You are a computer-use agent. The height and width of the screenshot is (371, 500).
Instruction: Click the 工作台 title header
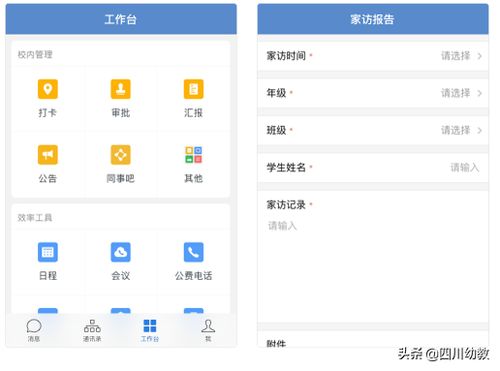point(121,19)
